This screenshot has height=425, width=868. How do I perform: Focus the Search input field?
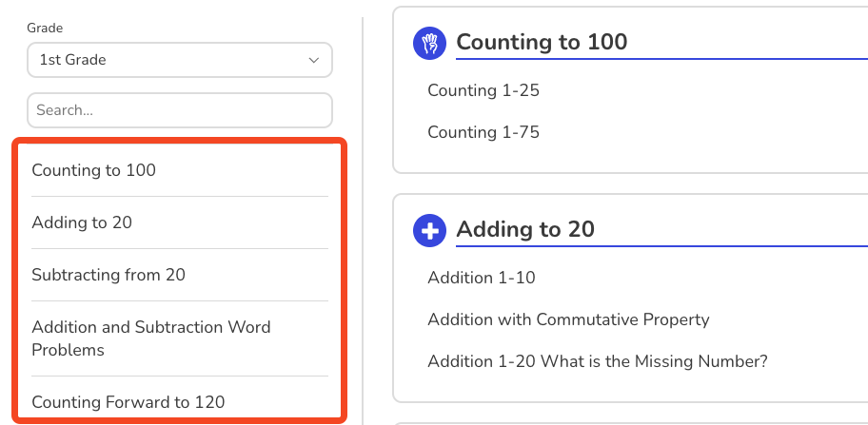180,110
